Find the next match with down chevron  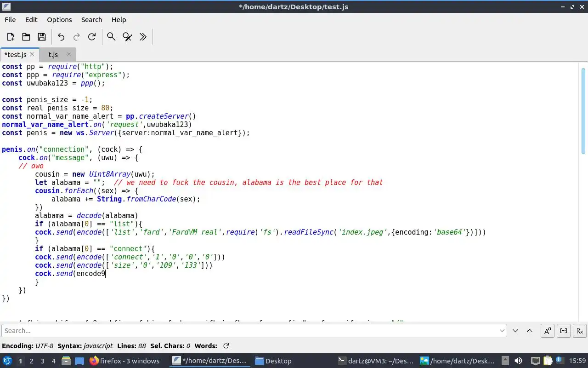515,330
